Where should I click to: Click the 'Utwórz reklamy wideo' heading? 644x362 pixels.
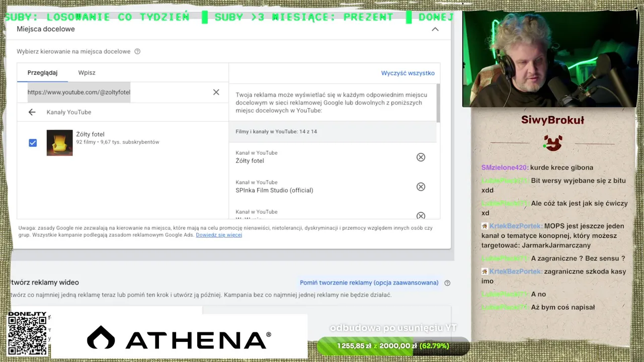click(45, 283)
